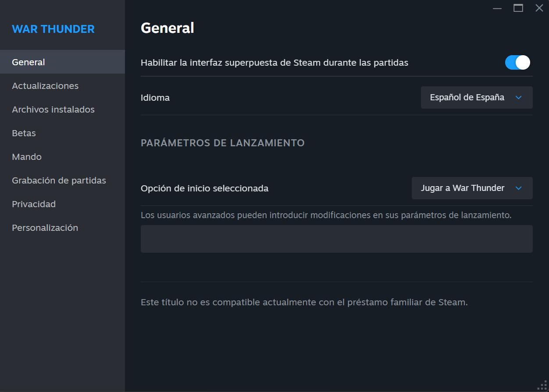Viewport: 549px width, 392px height.
Task: Go to the Privacidad section
Action: pyautogui.click(x=34, y=204)
